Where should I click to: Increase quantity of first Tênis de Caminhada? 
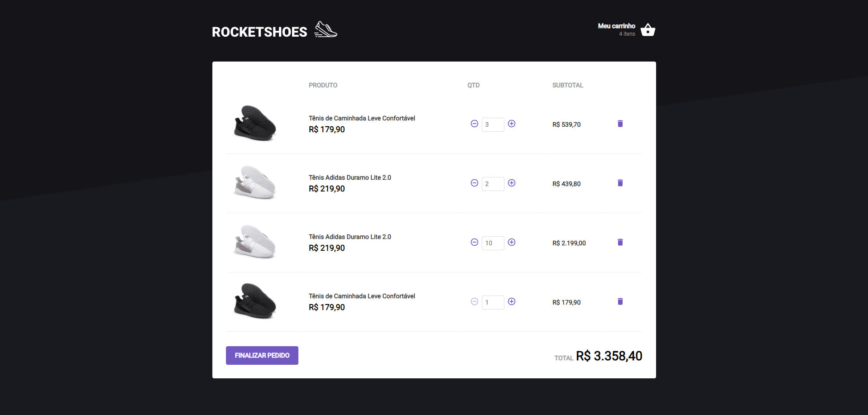point(511,124)
